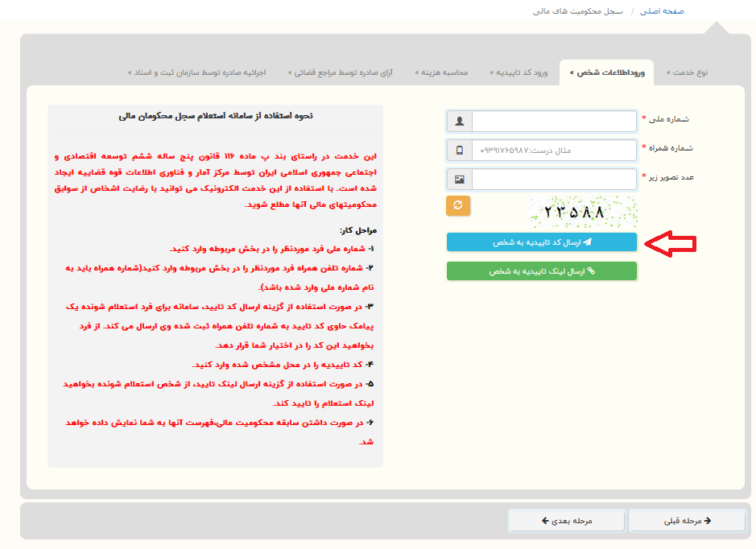Screen dimensions: 756x549
Task: Click step ۱ text about شماره ملی فرد موردنظر
Action: [271, 249]
